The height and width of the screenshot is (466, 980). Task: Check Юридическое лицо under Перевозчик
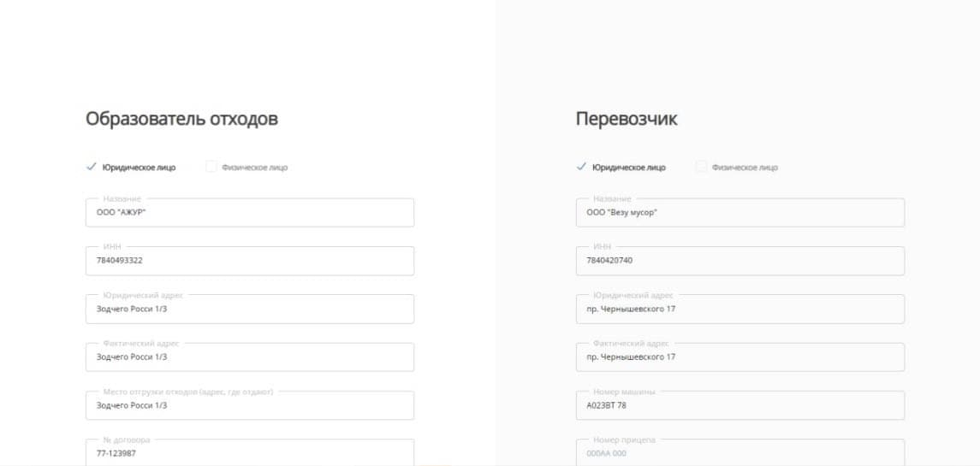(621, 168)
